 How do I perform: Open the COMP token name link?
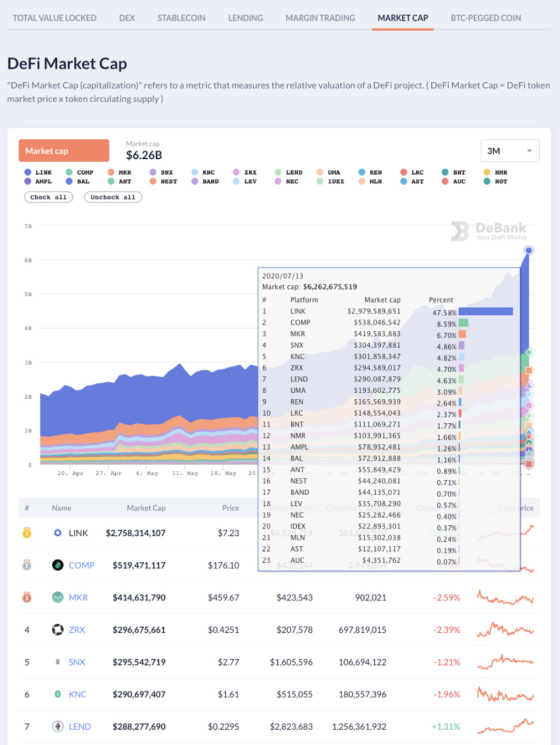pyautogui.click(x=81, y=565)
